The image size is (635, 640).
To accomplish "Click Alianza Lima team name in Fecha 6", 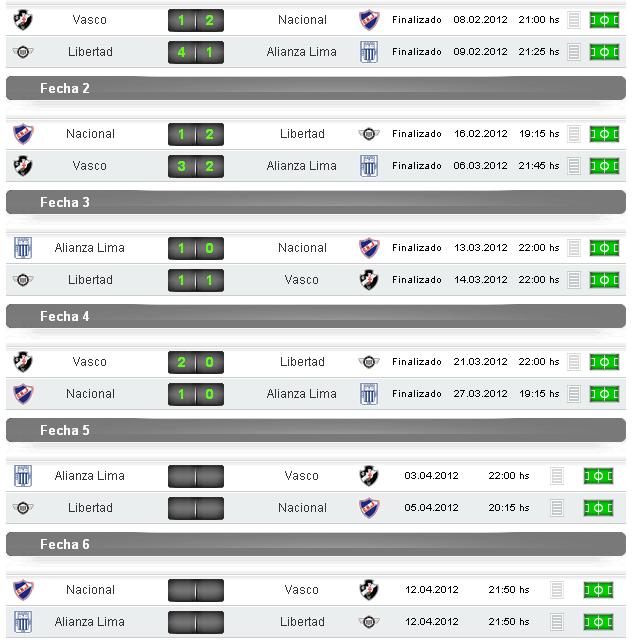I will click(90, 622).
